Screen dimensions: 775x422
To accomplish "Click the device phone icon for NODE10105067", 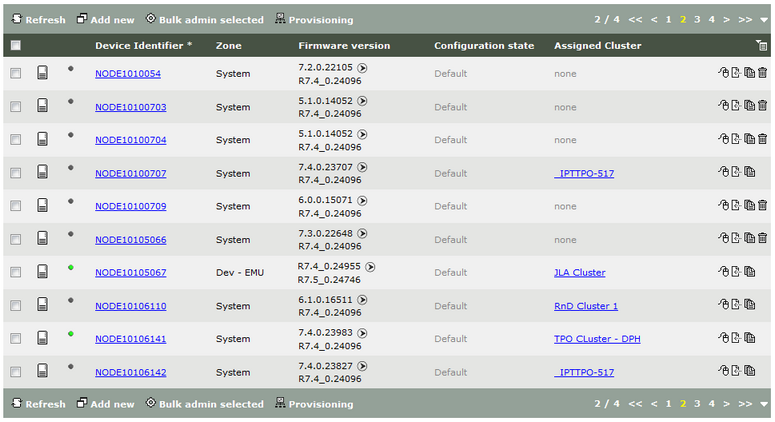I will tap(43, 271).
